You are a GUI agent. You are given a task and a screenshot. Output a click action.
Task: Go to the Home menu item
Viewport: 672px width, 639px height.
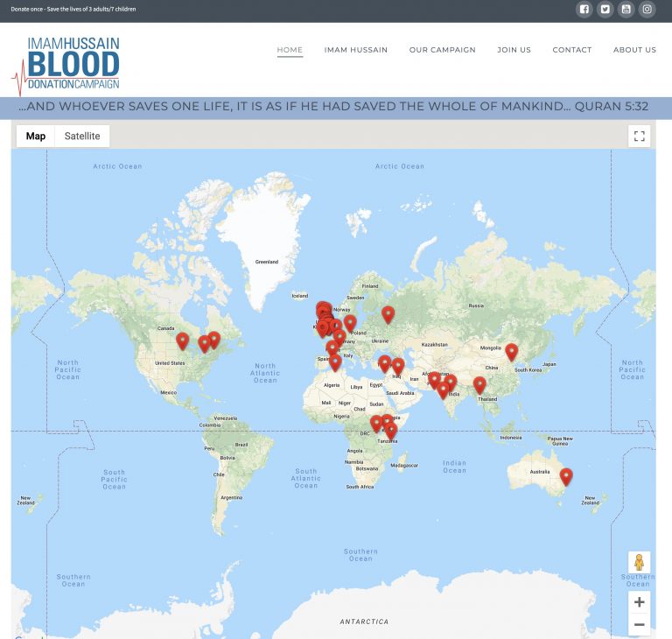coord(290,50)
